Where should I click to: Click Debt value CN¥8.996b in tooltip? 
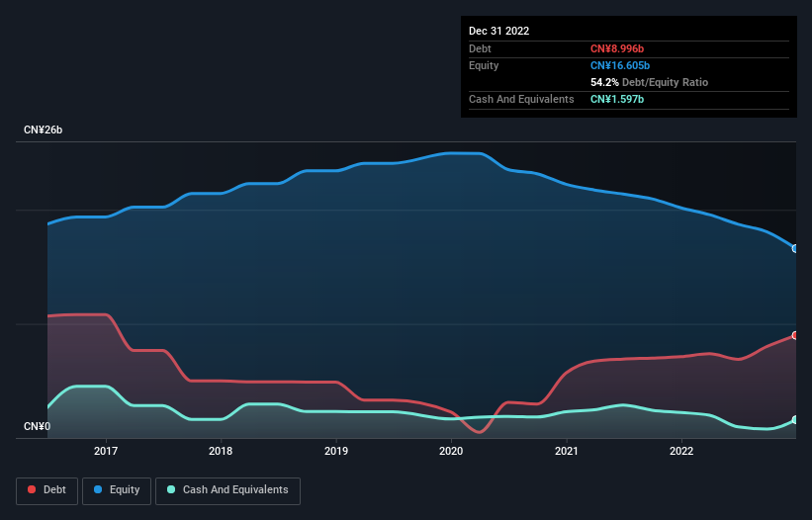(617, 48)
